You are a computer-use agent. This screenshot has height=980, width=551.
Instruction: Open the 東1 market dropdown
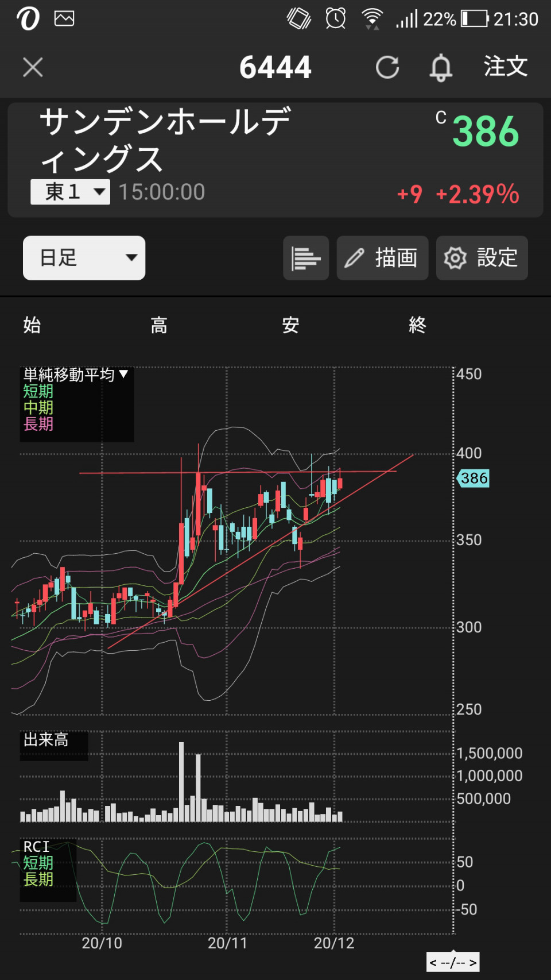click(70, 192)
